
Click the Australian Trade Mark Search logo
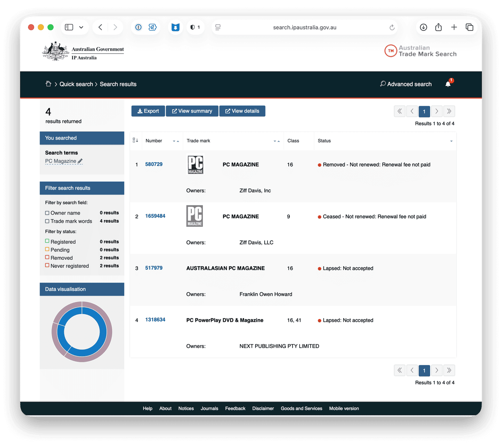(x=420, y=51)
